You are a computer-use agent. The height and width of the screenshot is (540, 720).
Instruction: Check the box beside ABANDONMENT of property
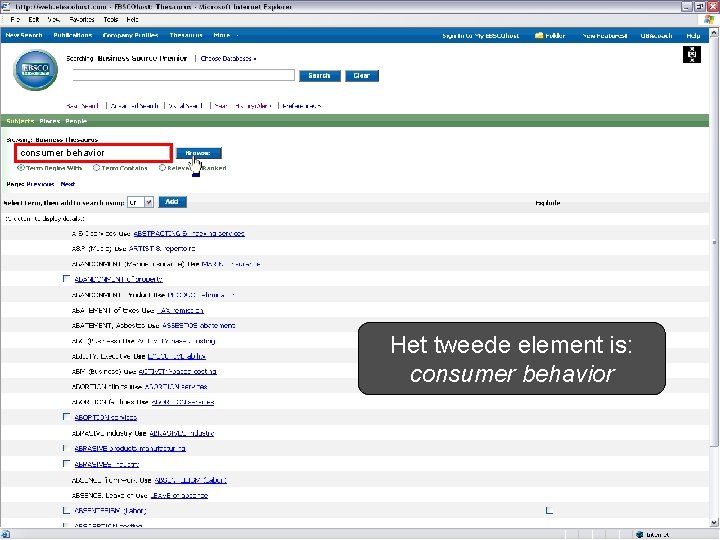[x=66, y=278]
